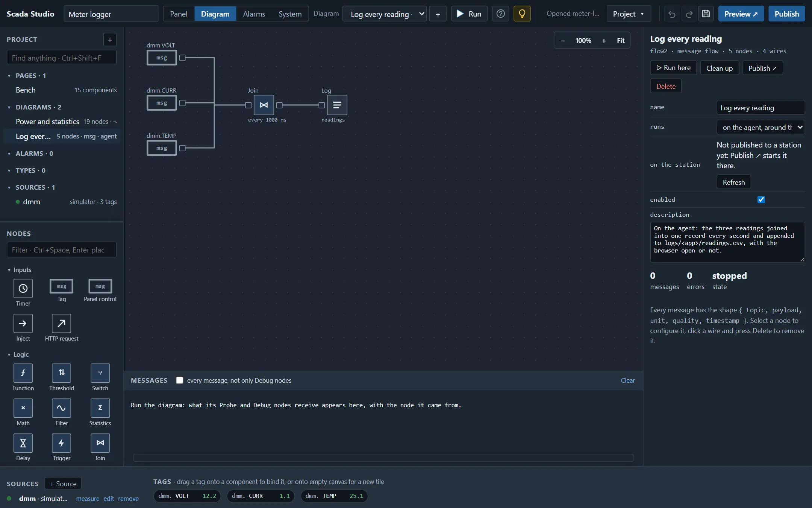Select the Switch logic node
812x508 pixels.
click(x=100, y=373)
